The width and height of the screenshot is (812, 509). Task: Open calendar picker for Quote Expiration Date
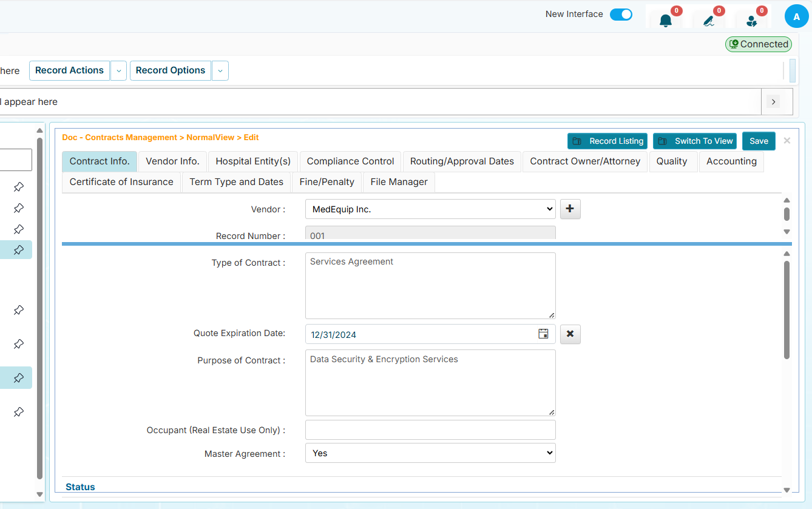543,334
